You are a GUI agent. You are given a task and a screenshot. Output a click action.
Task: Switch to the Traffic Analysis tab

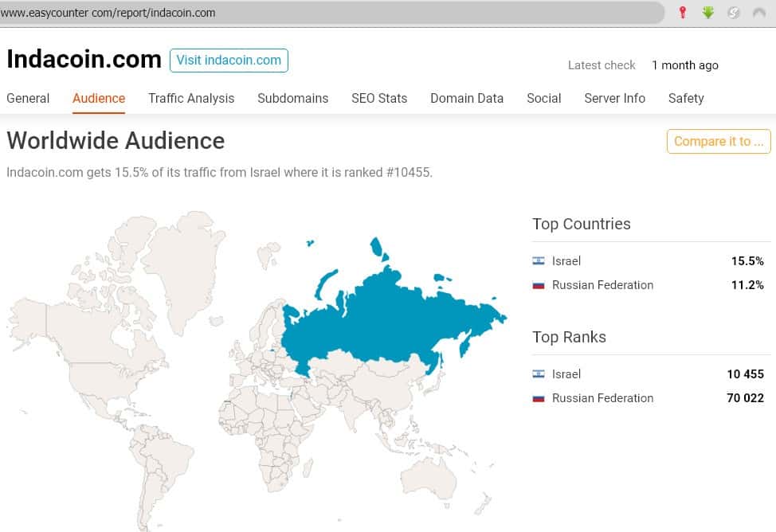(x=191, y=99)
